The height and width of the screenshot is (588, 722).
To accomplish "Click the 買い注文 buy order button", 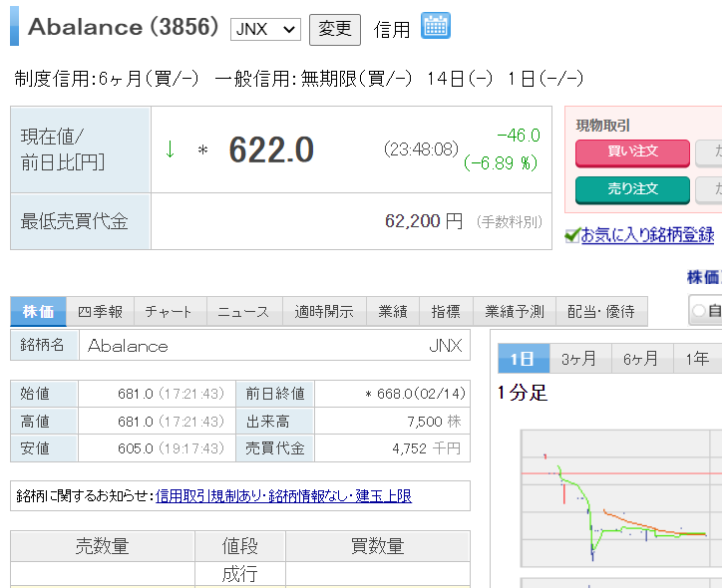I will (631, 152).
